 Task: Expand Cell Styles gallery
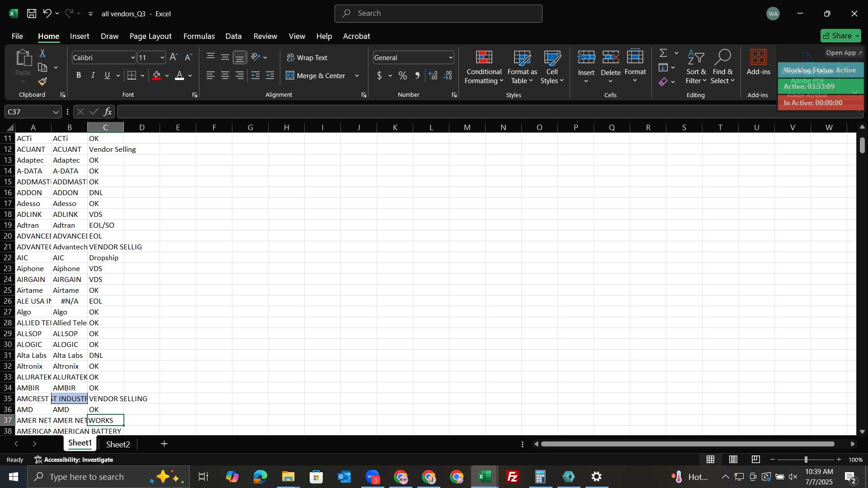tap(552, 67)
